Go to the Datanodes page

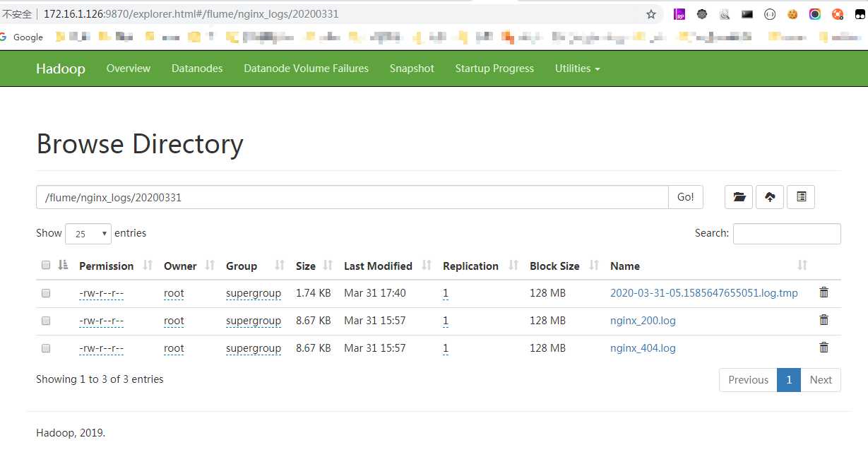tap(197, 69)
